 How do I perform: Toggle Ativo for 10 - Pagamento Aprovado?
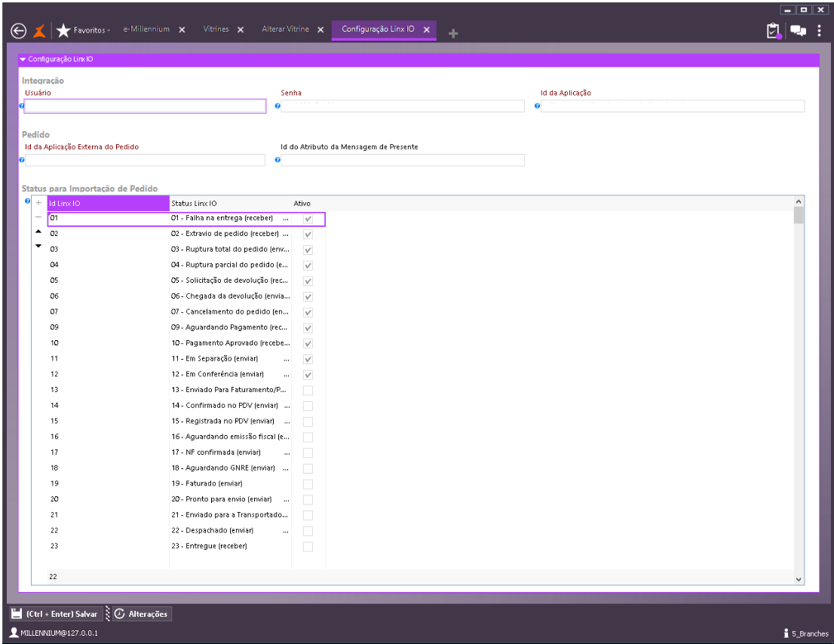click(308, 344)
